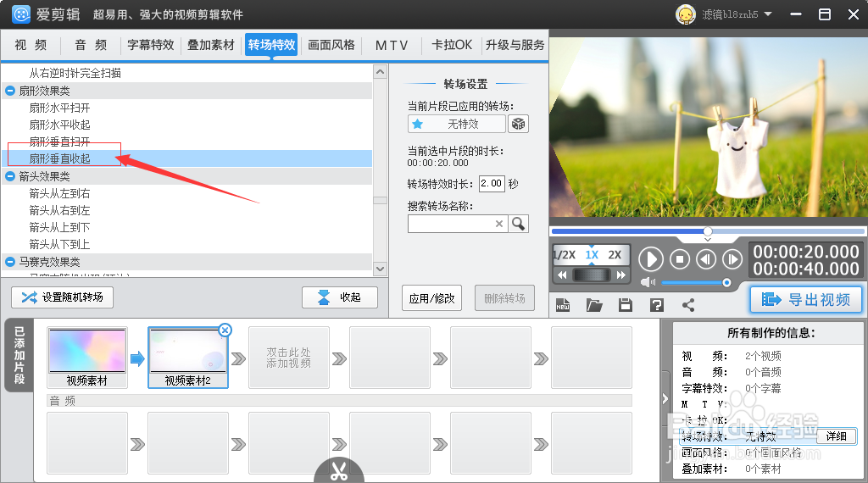Collapse 箭头效果类 category
Image resolution: width=868 pixels, height=483 pixels.
10,176
